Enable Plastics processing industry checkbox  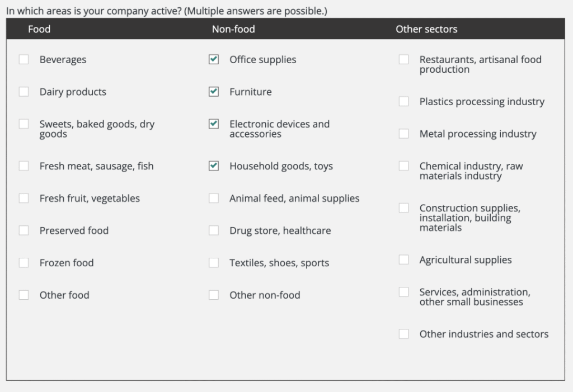[x=403, y=102]
